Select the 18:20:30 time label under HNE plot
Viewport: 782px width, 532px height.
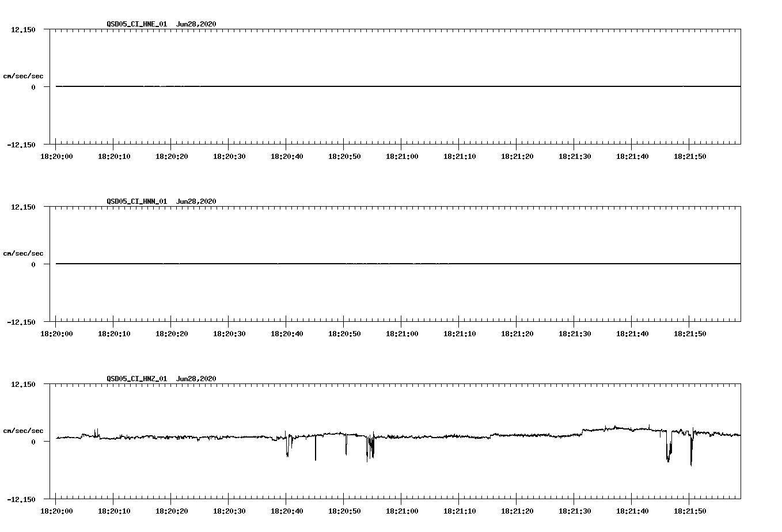coord(229,157)
